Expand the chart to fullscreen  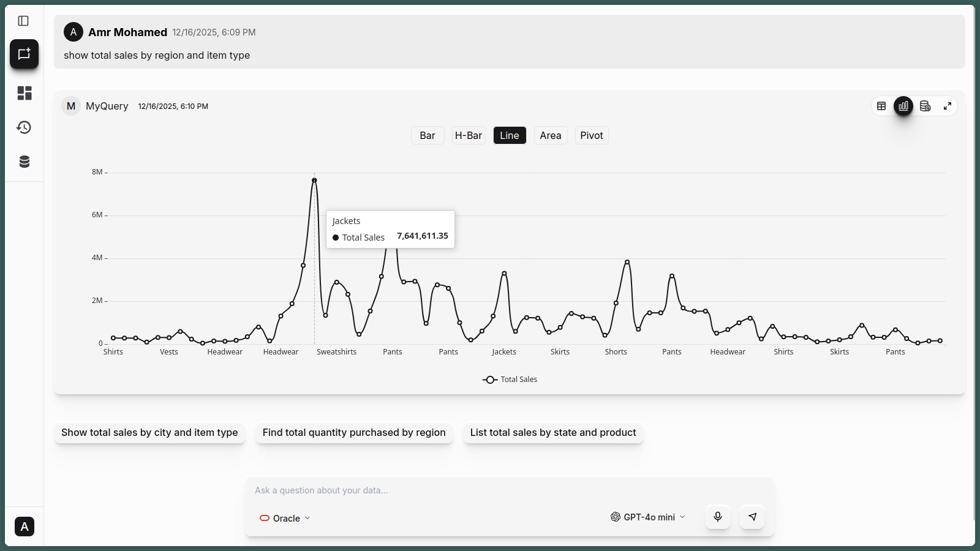point(948,105)
